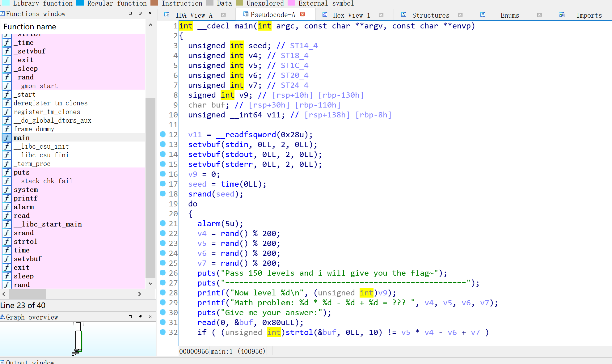Click the External symbol color swatch
The height and width of the screenshot is (364, 612).
pyautogui.click(x=291, y=3)
